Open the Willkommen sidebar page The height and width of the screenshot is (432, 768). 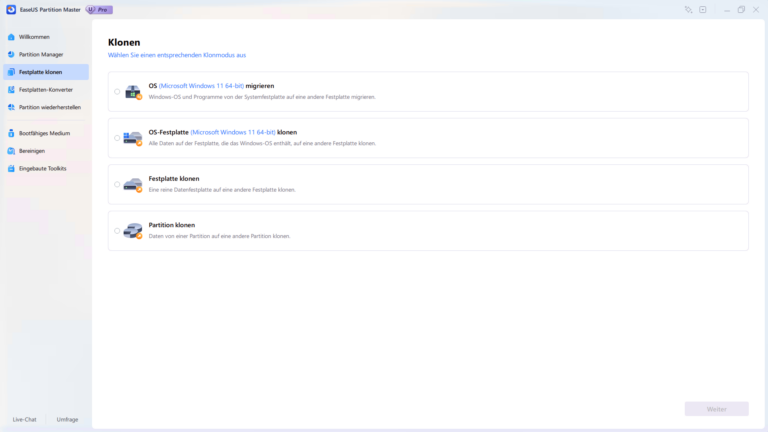coord(46,37)
